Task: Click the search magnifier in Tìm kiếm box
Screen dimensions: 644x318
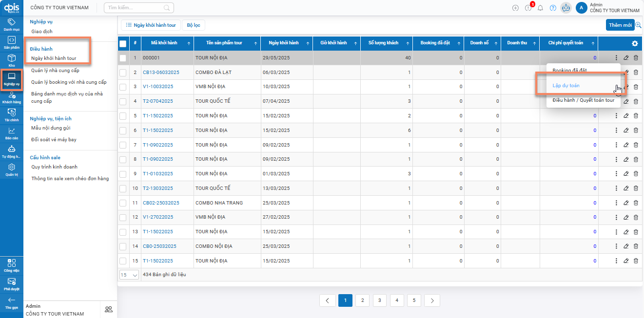Action: click(x=167, y=8)
